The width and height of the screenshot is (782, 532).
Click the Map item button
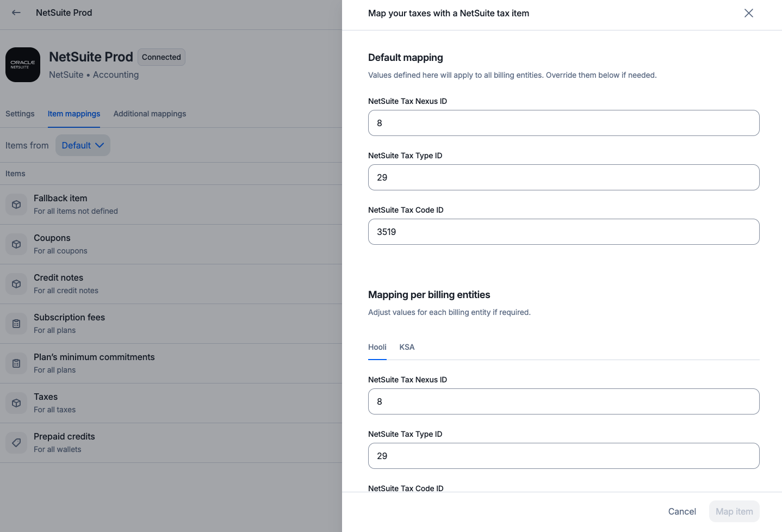[x=734, y=511]
